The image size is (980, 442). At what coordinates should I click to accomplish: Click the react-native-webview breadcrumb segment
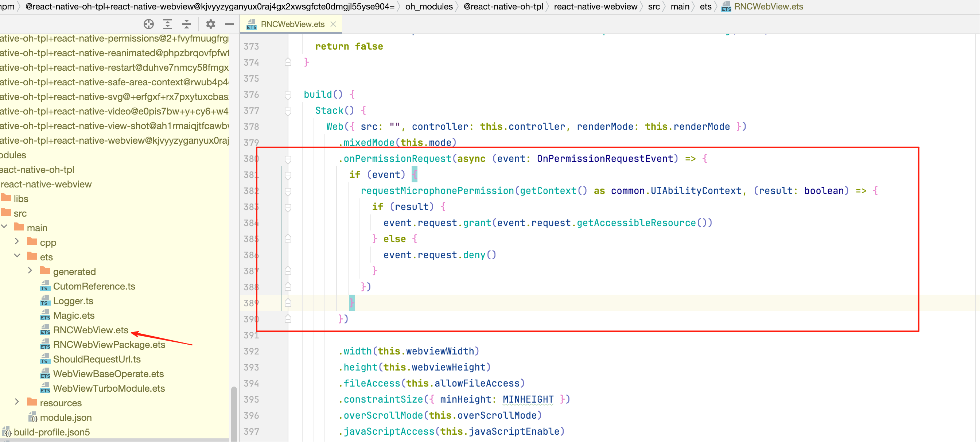595,7
